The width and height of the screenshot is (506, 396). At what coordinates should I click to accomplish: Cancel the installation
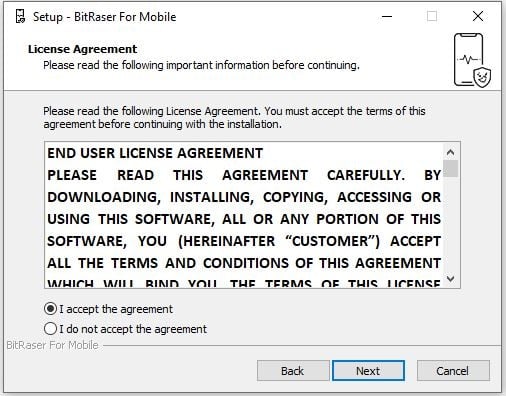tap(453, 371)
